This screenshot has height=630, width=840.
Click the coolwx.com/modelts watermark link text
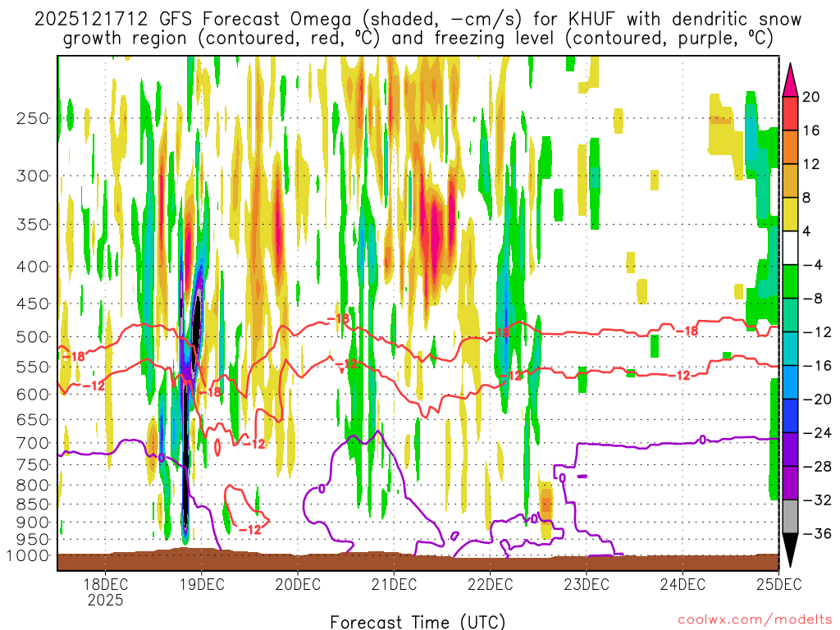755,620
